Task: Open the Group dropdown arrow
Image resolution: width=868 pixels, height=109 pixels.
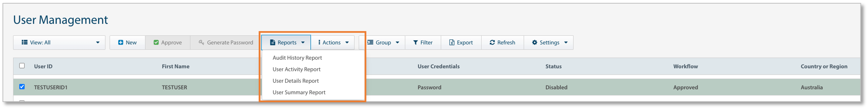Action: pos(397,42)
